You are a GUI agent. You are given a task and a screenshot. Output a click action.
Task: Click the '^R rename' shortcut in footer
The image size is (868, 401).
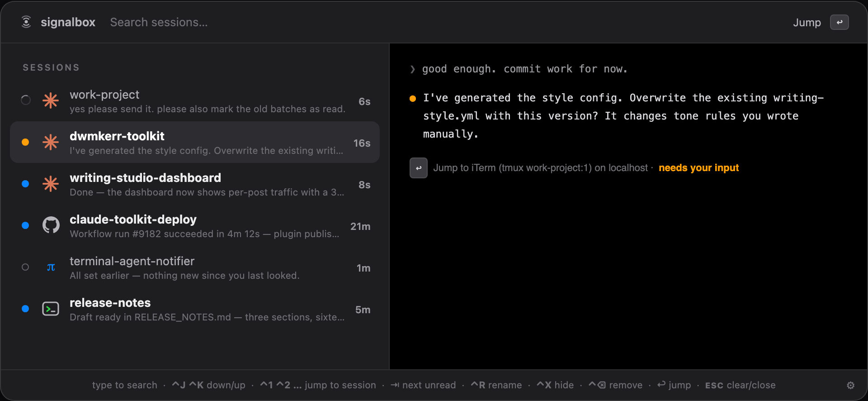(496, 385)
